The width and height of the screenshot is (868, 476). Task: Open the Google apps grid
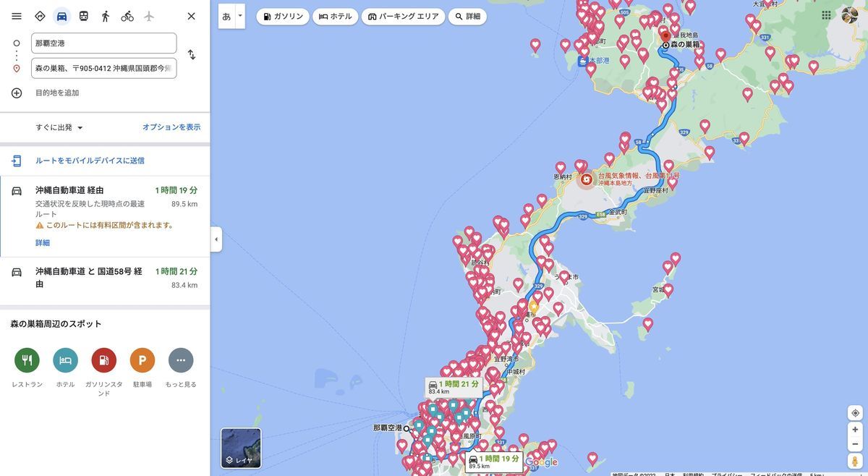coord(826,15)
